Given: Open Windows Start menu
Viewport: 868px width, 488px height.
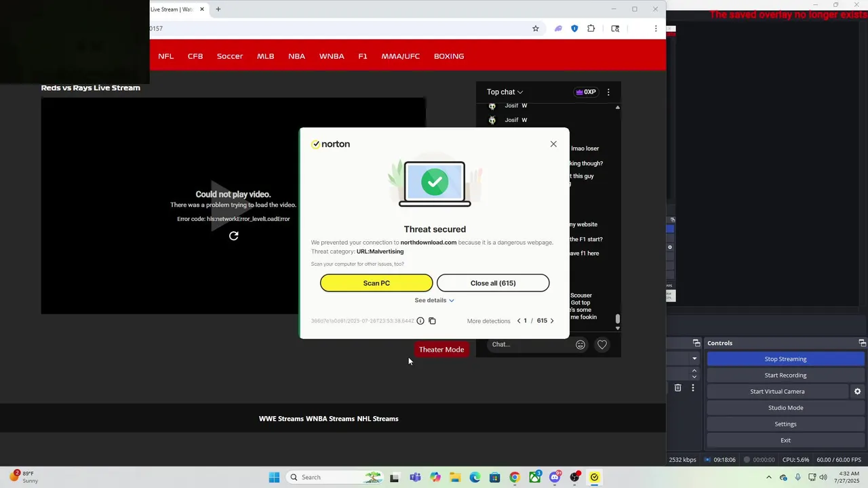Looking at the screenshot, I should pyautogui.click(x=274, y=477).
